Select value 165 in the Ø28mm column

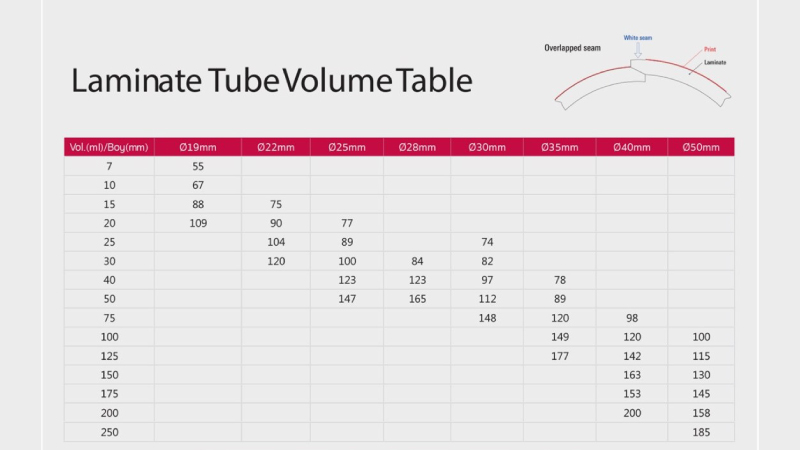point(417,299)
